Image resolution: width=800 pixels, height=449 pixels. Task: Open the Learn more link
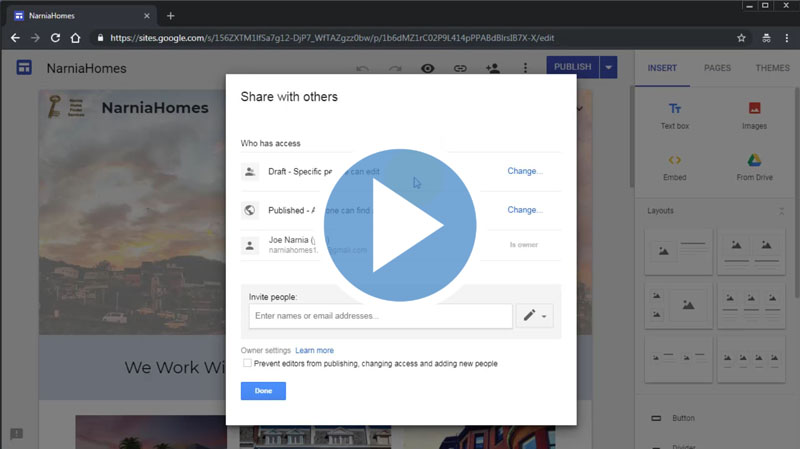click(x=314, y=351)
